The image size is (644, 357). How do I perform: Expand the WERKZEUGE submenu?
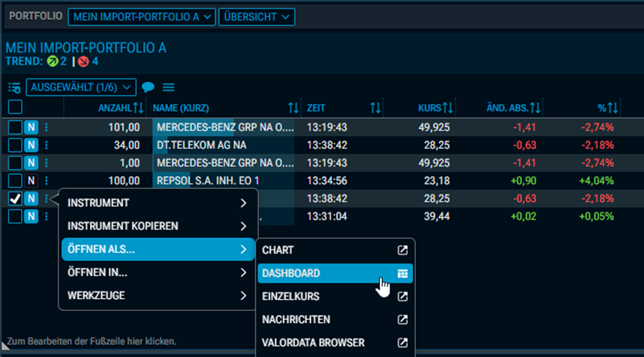(158, 296)
